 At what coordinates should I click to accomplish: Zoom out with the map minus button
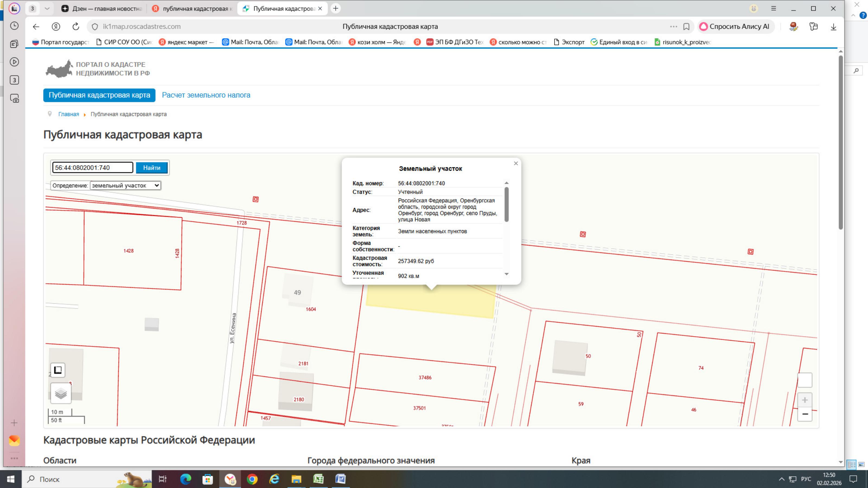[805, 414]
